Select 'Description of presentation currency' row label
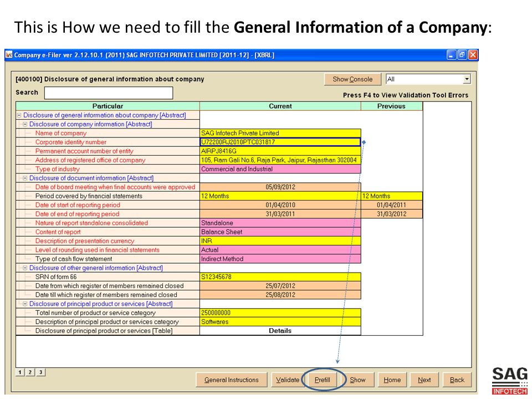 pyautogui.click(x=84, y=241)
